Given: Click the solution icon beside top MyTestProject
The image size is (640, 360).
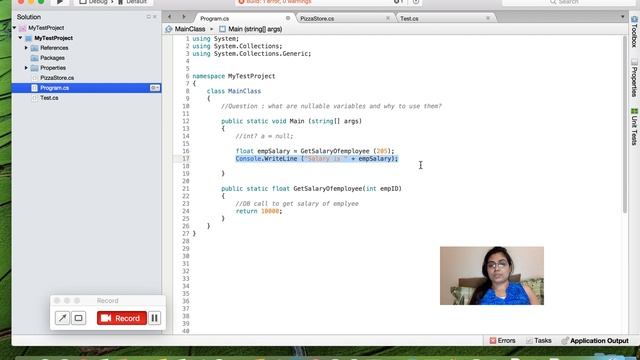Looking at the screenshot, I should point(23,28).
